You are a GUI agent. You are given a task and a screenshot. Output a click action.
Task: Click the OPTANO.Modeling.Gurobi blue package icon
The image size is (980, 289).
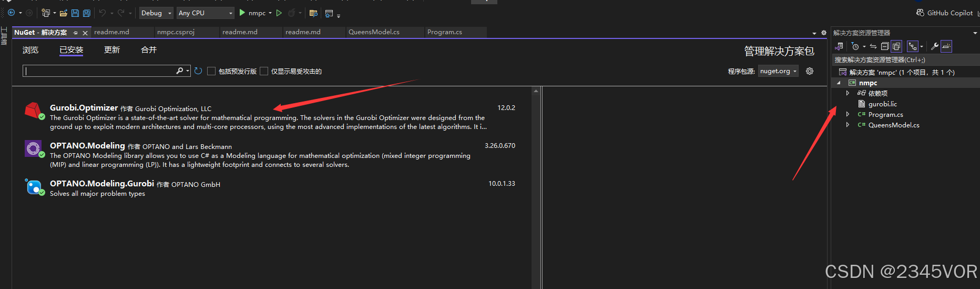tap(34, 186)
